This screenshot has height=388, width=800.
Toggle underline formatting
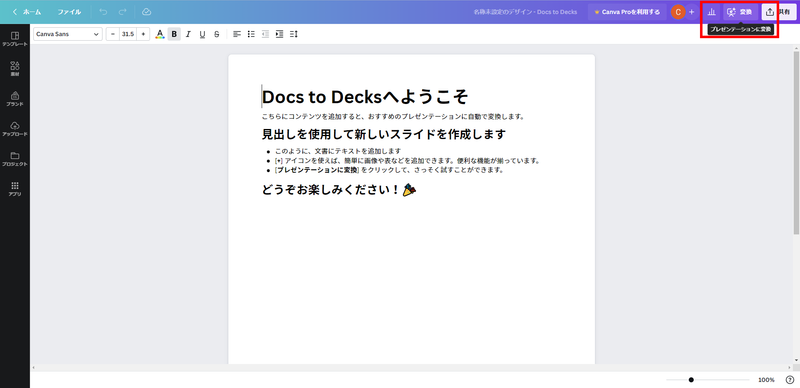point(203,34)
